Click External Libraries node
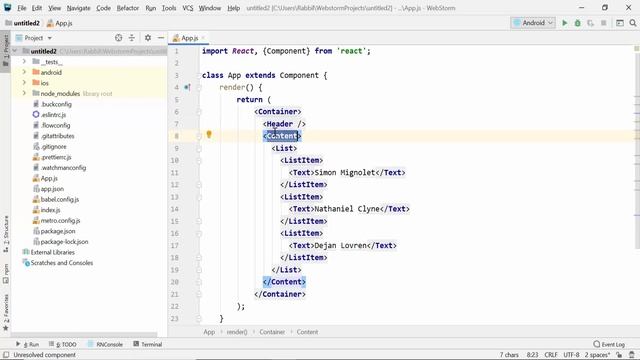The height and width of the screenshot is (360, 640). [53, 252]
